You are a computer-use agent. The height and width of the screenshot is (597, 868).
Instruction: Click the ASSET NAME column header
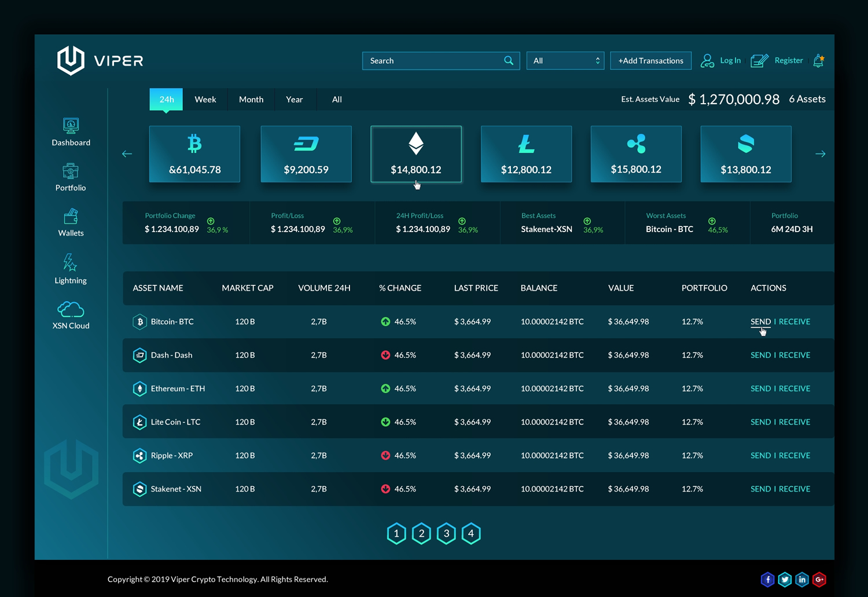tap(158, 288)
